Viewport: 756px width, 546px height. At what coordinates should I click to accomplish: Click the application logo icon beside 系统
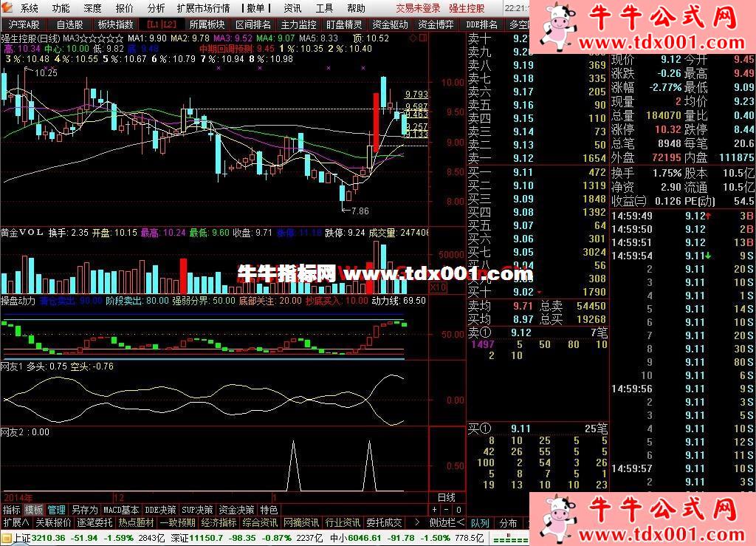coord(7,7)
